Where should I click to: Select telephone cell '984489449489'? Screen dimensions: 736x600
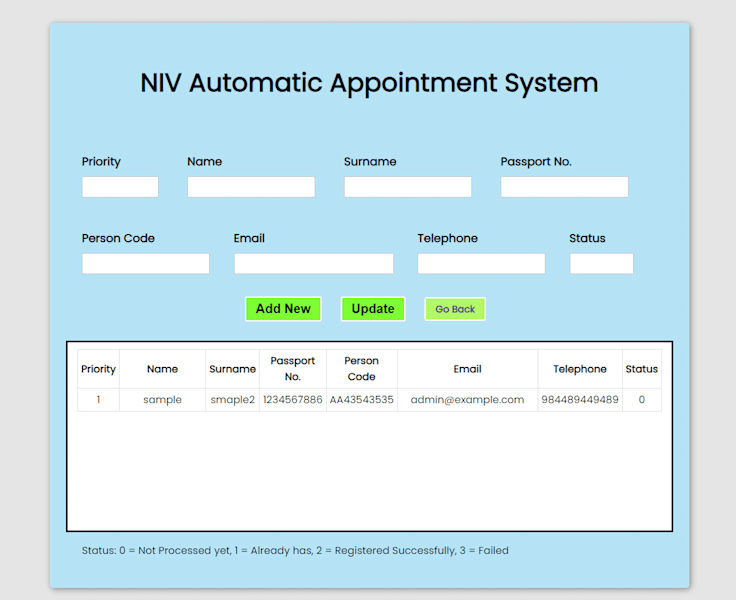[x=580, y=400]
